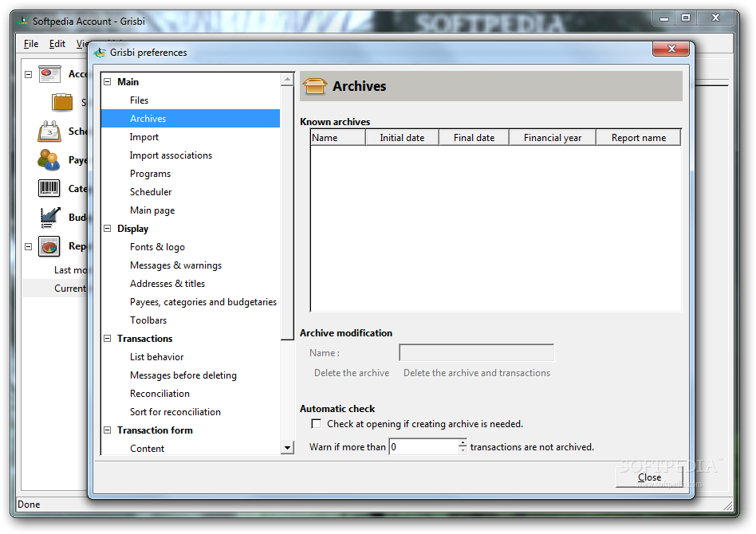This screenshot has height=534, width=756.
Task: Collapse Reports node in main window sidebar
Action: point(29,246)
